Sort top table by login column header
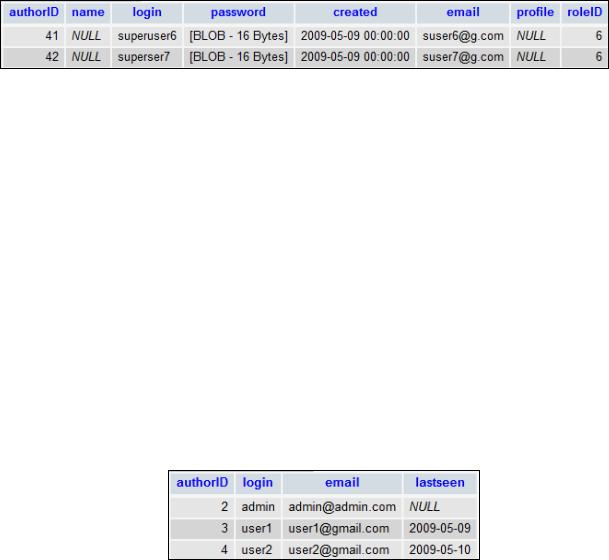Viewport: 609px width, 560px height. 147,12
